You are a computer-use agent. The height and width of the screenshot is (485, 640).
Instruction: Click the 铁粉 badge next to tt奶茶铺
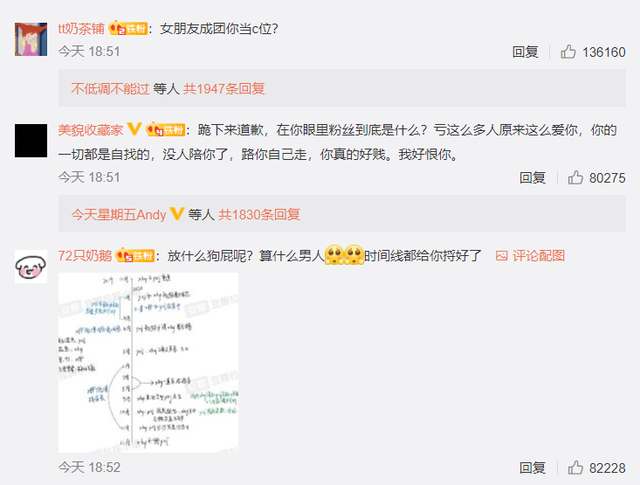[x=128, y=28]
